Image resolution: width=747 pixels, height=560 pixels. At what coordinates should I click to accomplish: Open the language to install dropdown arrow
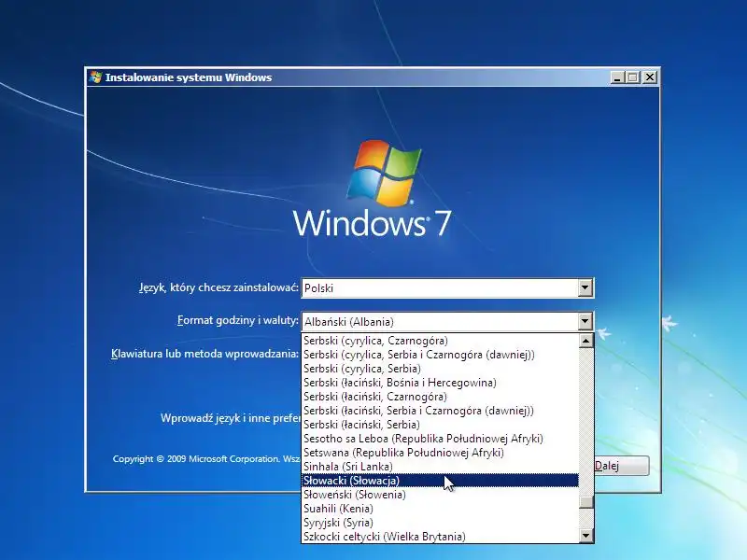(x=585, y=288)
